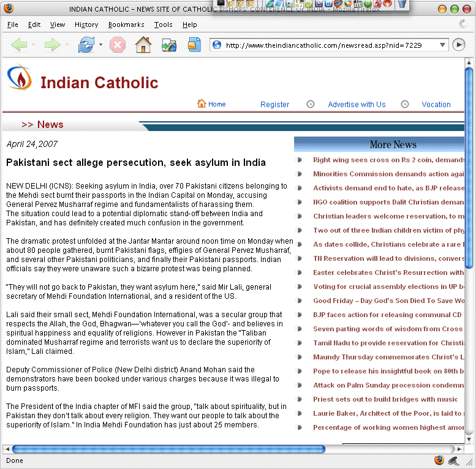Open 'Christian leaders welcome reservation' link
Screen dimensions: 476x469
[389, 216]
